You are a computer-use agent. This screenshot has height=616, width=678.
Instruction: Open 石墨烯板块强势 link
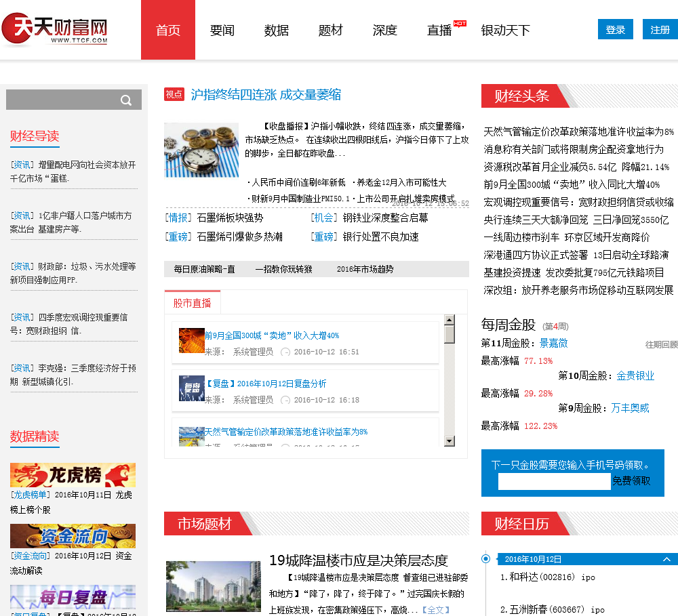[230, 218]
